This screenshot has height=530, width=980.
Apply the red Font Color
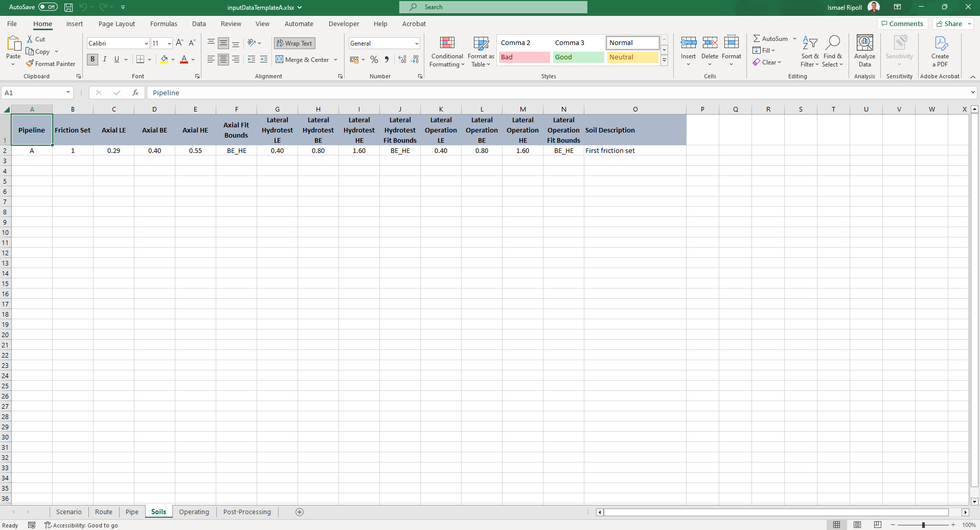184,59
